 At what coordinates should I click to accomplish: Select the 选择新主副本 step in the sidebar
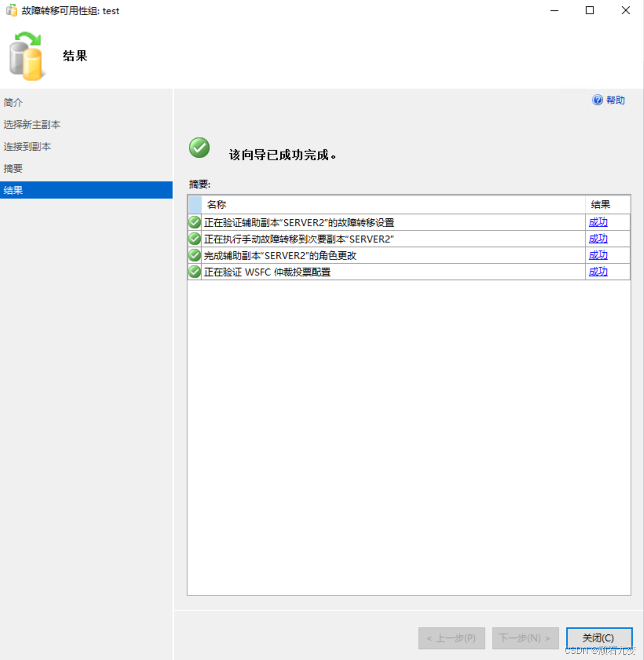[31, 125]
